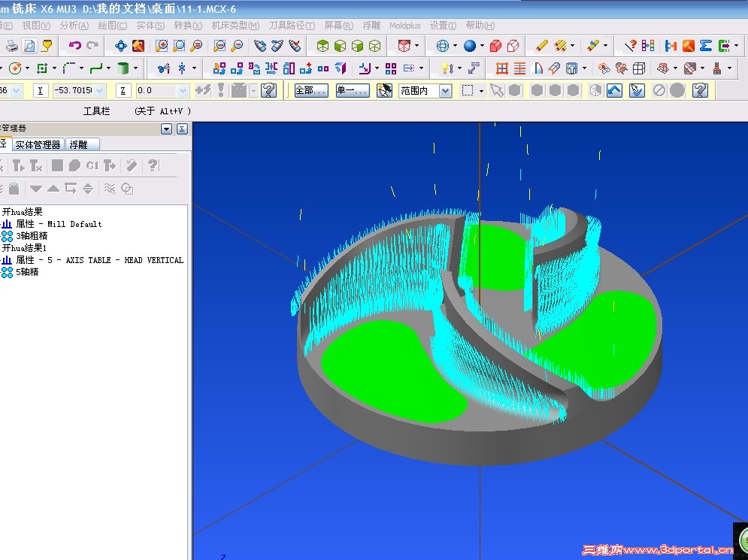Click the Z value input field
This screenshot has width=748, height=560.
pos(157,90)
